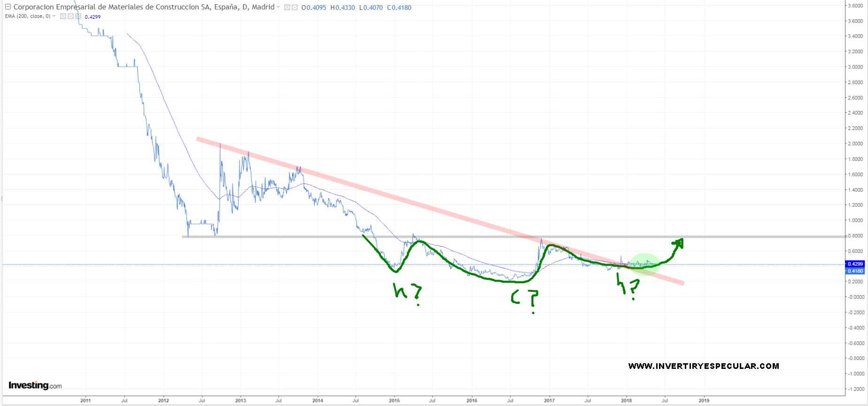Viewport: 868px width, 406px height.
Task: Expand the EMA indicator dropdown arrow
Action: pyautogui.click(x=54, y=16)
